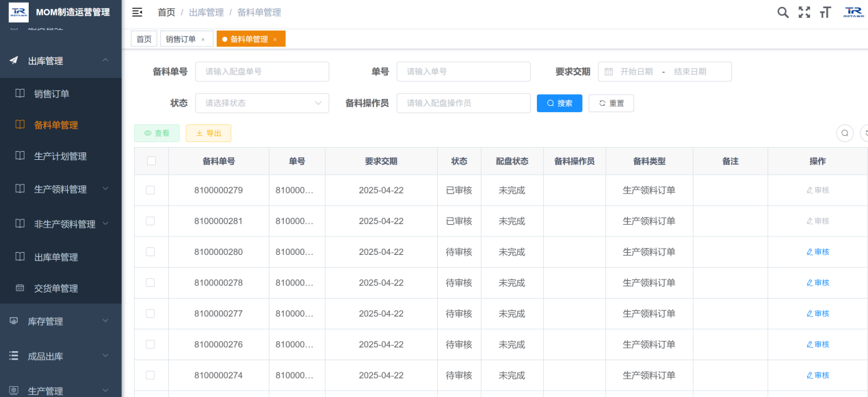868x397 pixels.
Task: Click the green 查看 button
Action: (157, 133)
